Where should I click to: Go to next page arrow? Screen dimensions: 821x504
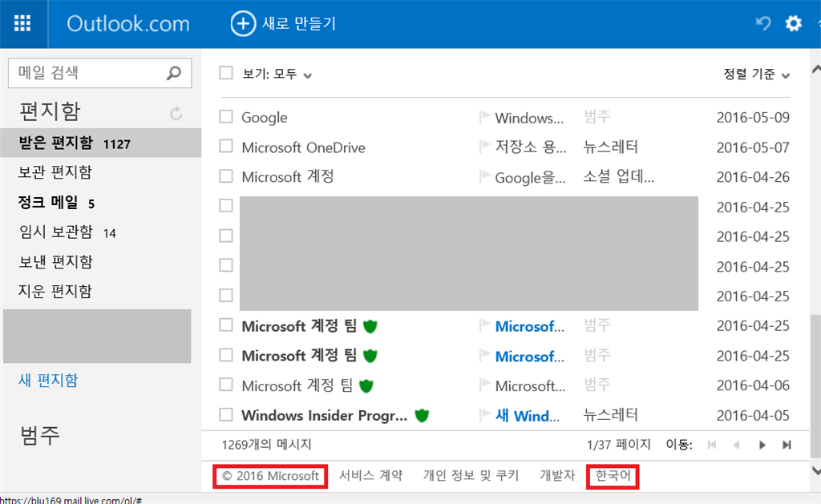pyautogui.click(x=762, y=445)
